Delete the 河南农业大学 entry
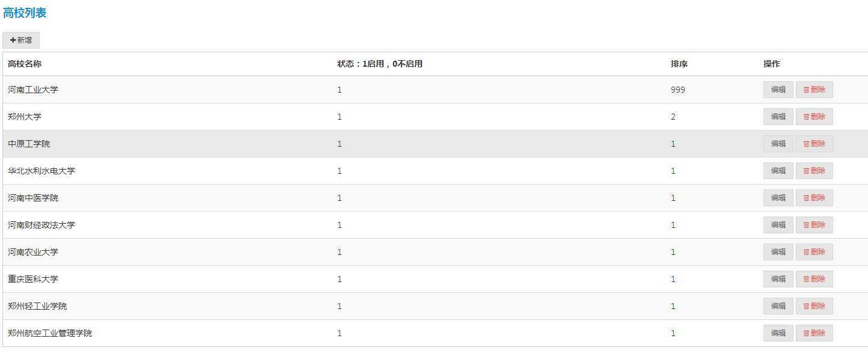This screenshot has width=868, height=359. pos(814,252)
